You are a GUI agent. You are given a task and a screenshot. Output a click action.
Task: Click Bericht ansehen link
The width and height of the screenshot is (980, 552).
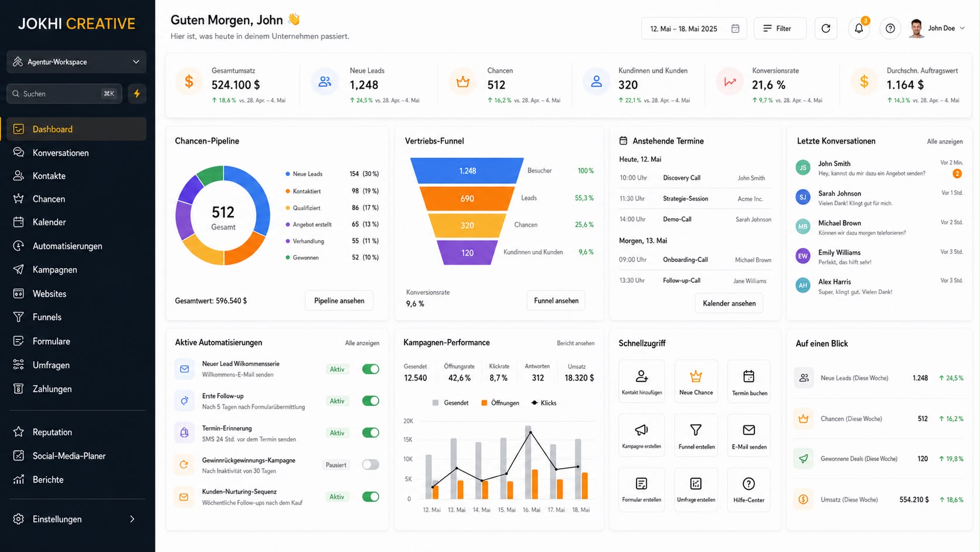(x=576, y=343)
